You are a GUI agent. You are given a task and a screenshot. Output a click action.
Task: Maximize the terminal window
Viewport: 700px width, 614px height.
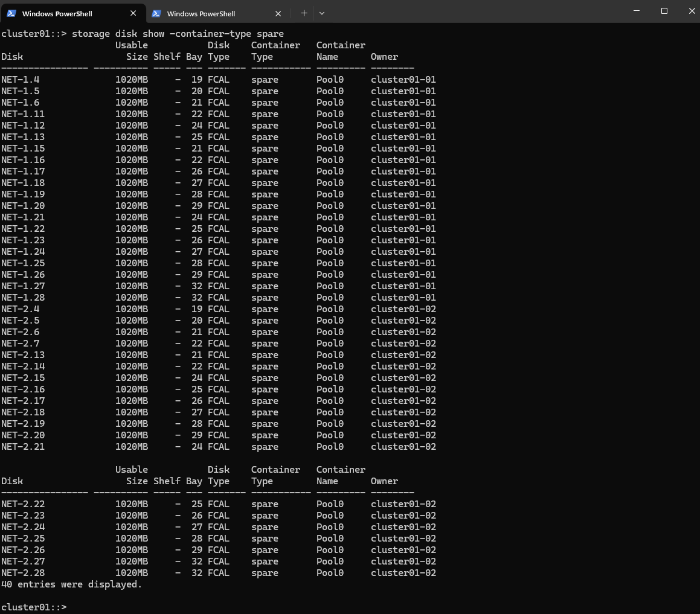(664, 11)
